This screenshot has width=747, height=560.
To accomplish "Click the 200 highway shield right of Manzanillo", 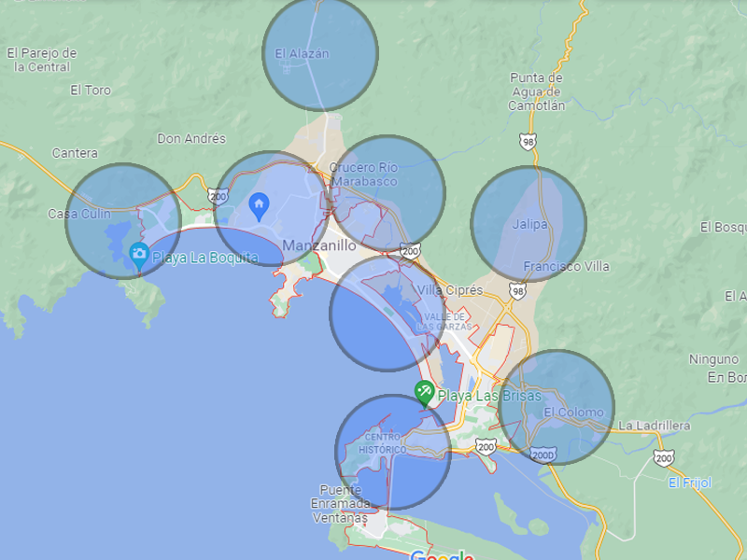I will pos(410,250).
